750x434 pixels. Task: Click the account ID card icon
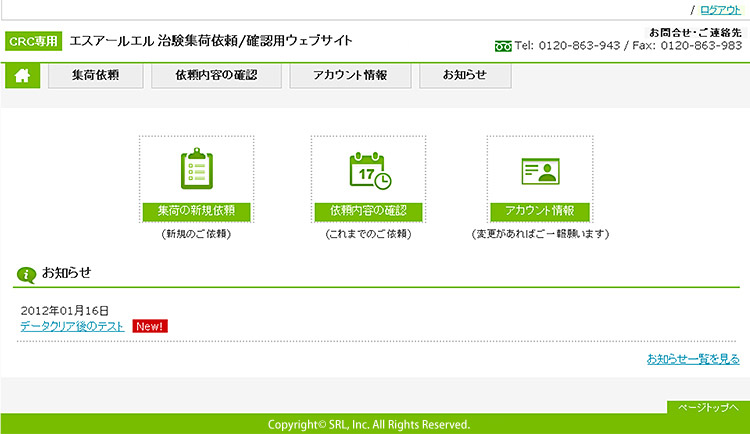[x=540, y=170]
